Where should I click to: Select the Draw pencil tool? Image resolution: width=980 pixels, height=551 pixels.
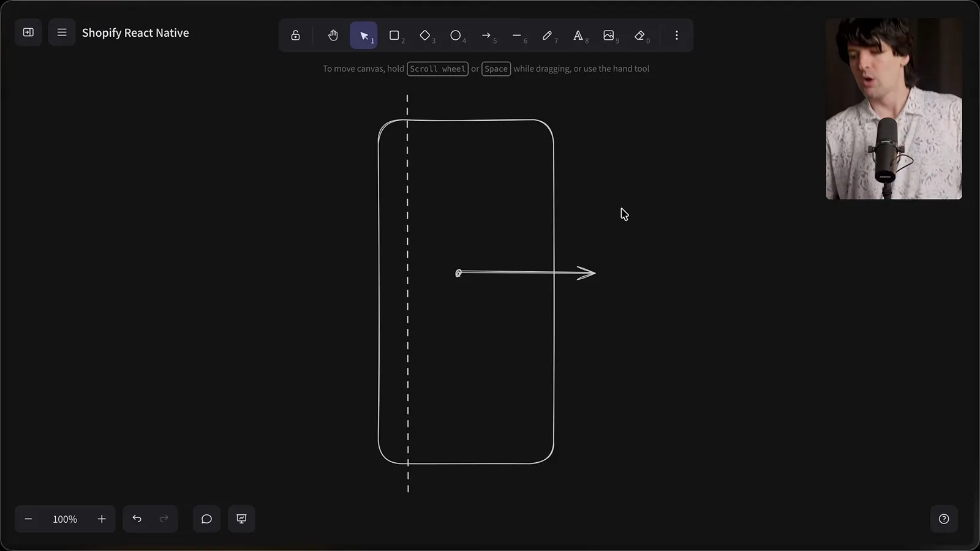pos(548,36)
